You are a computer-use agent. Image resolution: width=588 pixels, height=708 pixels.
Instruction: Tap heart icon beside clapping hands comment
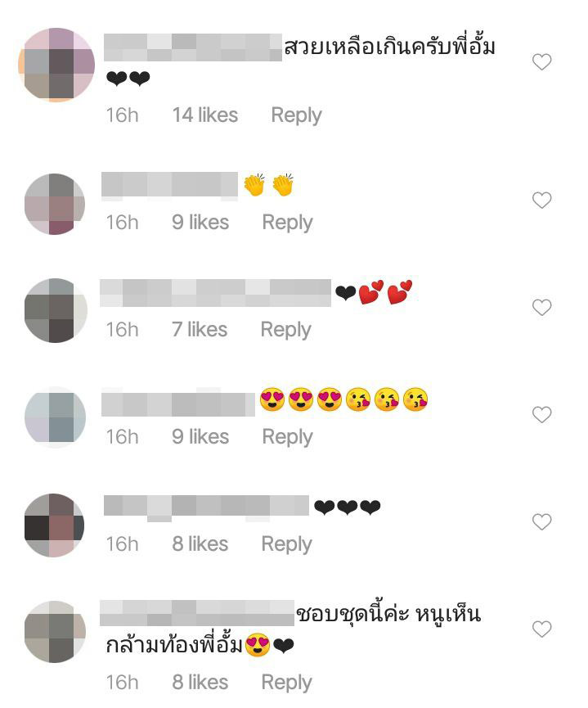[x=541, y=200]
